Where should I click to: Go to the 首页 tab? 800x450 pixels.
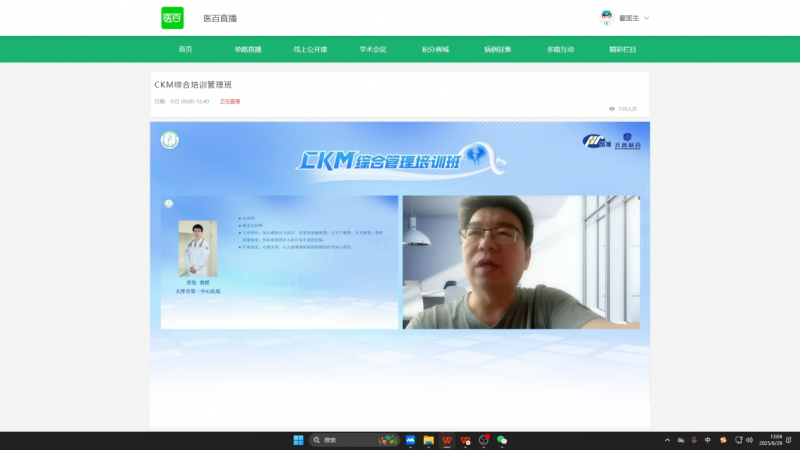click(185, 49)
